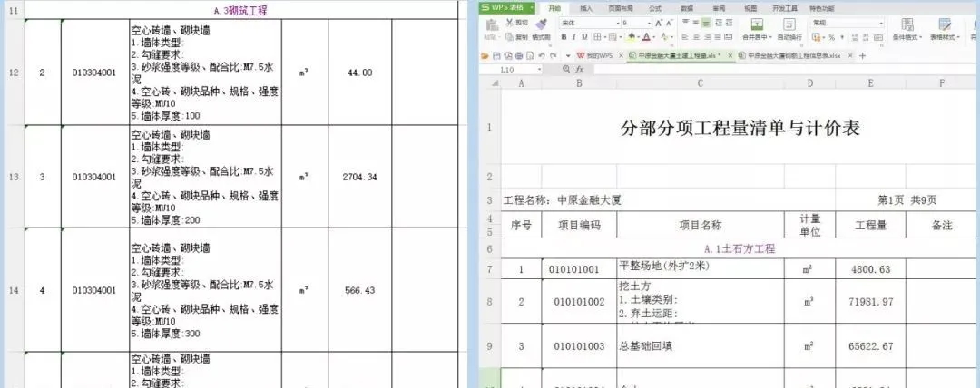Open the 视图 ribbon tab
Image resolution: width=980 pixels, height=388 pixels.
[x=750, y=8]
